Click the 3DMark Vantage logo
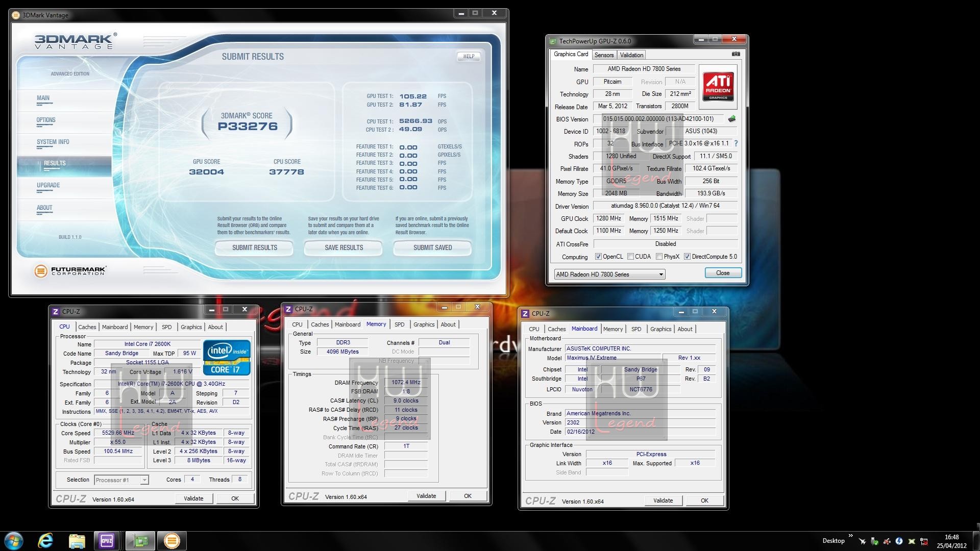980x551 pixels. [x=76, y=41]
